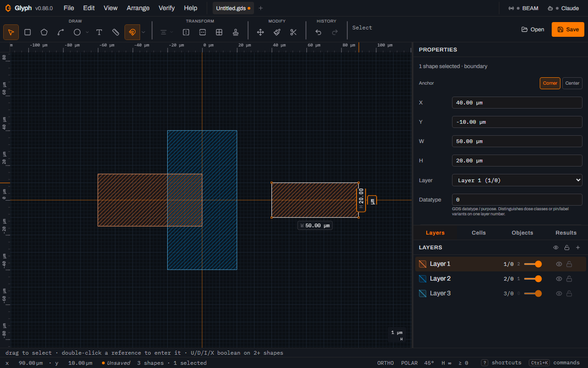Expand the Circle tool dropdown arrow

coord(87,32)
